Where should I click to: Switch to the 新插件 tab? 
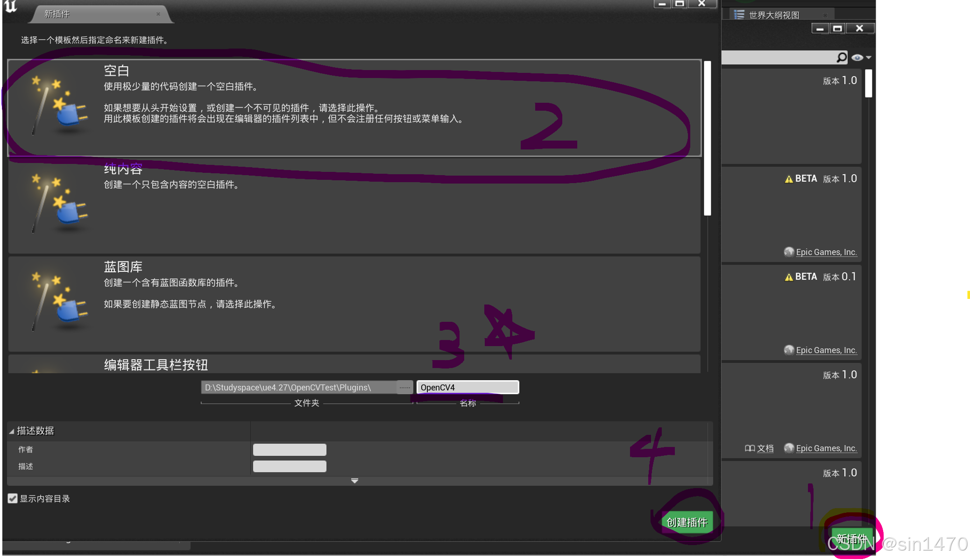[57, 14]
